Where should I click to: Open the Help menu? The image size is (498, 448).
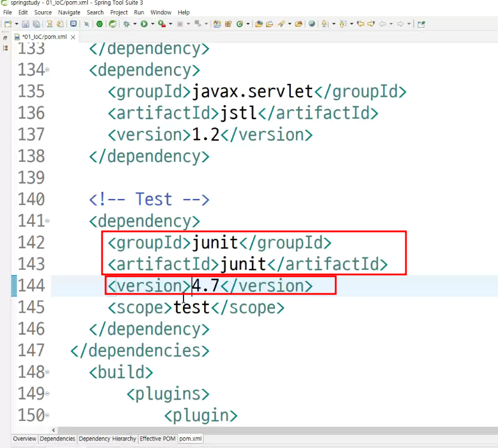[x=184, y=12]
